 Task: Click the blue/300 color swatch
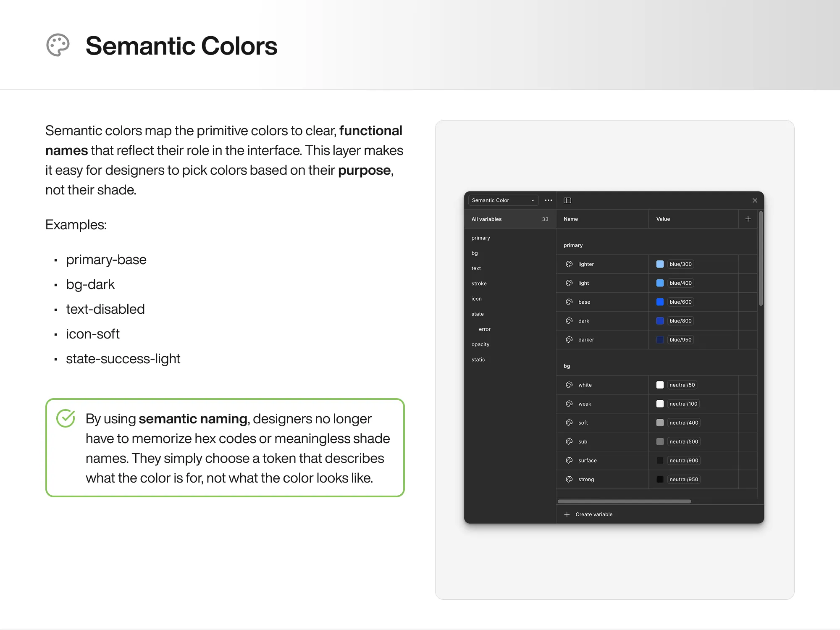(660, 264)
